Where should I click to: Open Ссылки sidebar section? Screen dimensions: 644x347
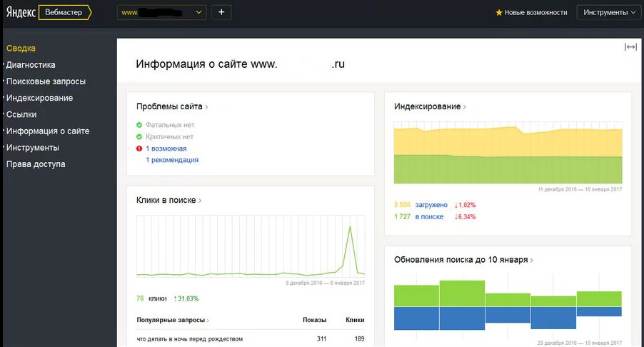(x=21, y=114)
